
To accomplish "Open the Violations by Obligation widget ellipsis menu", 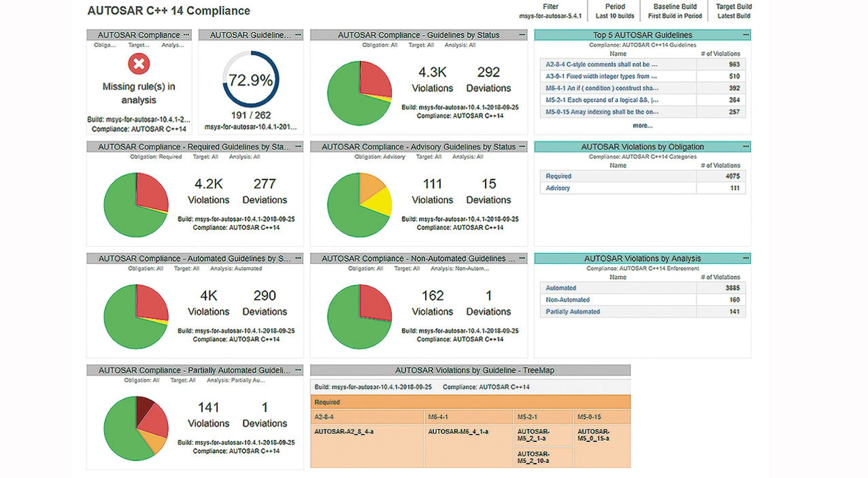I will point(745,146).
